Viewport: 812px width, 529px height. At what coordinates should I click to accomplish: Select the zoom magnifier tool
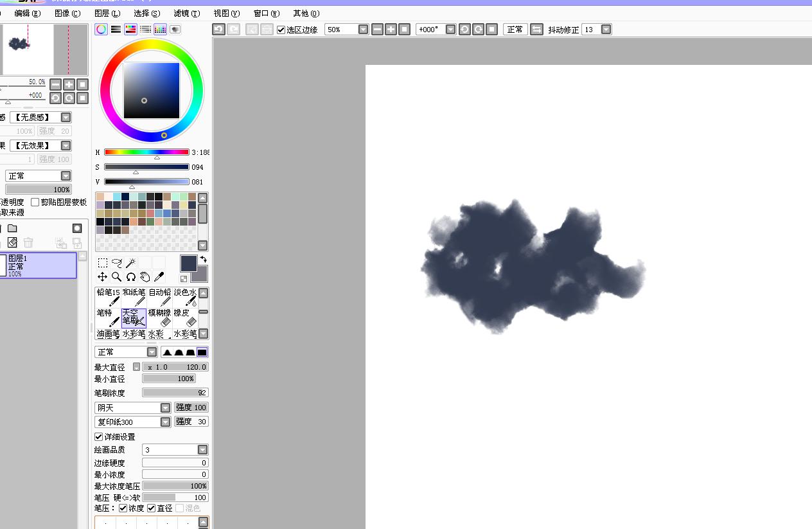click(x=116, y=277)
